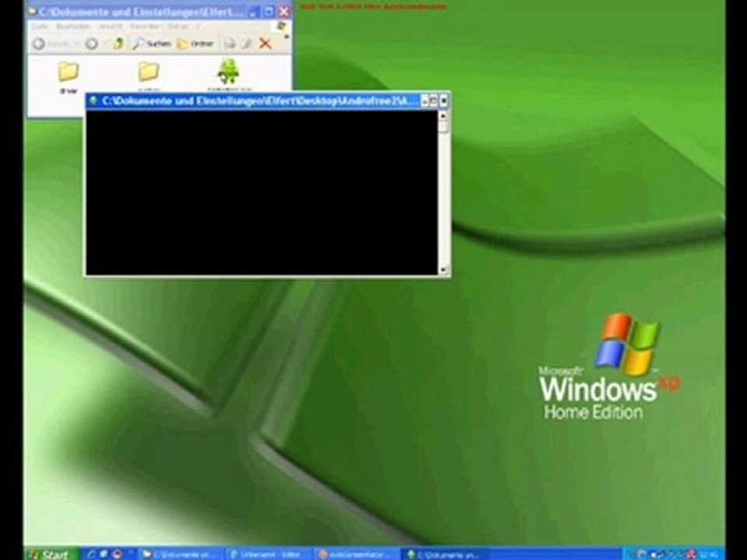Screen dimensions: 747x560
Task: Switch to the console taskbar button with green icon
Action: pyautogui.click(x=444, y=555)
